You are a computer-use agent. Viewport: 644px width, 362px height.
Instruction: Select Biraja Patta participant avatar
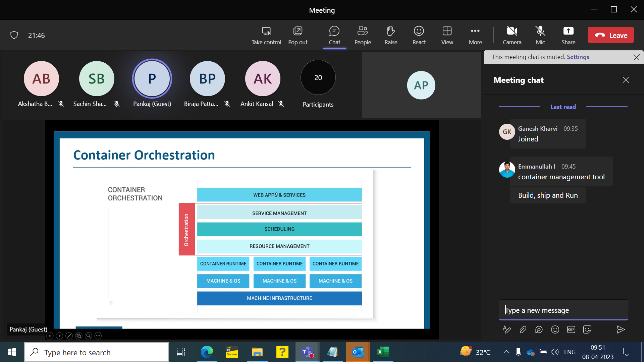(207, 79)
